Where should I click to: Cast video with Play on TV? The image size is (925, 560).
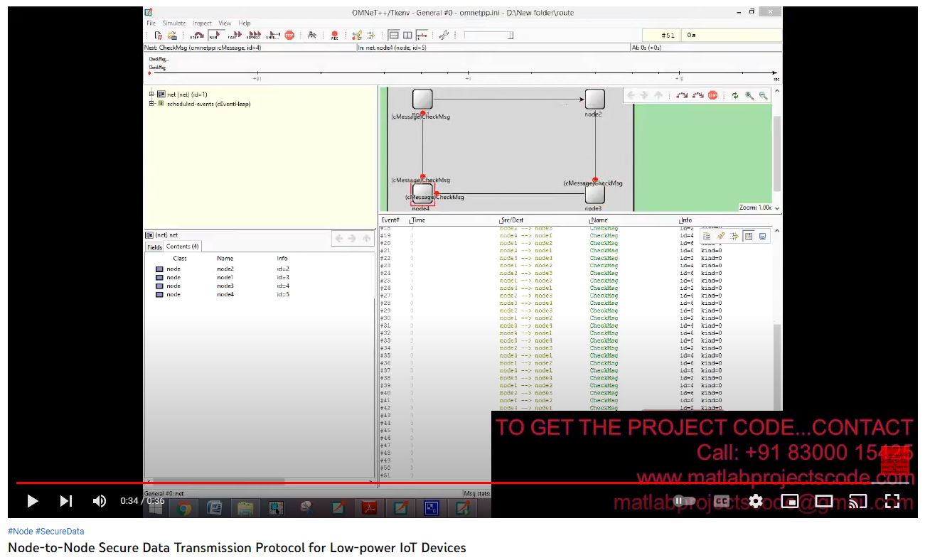(858, 501)
